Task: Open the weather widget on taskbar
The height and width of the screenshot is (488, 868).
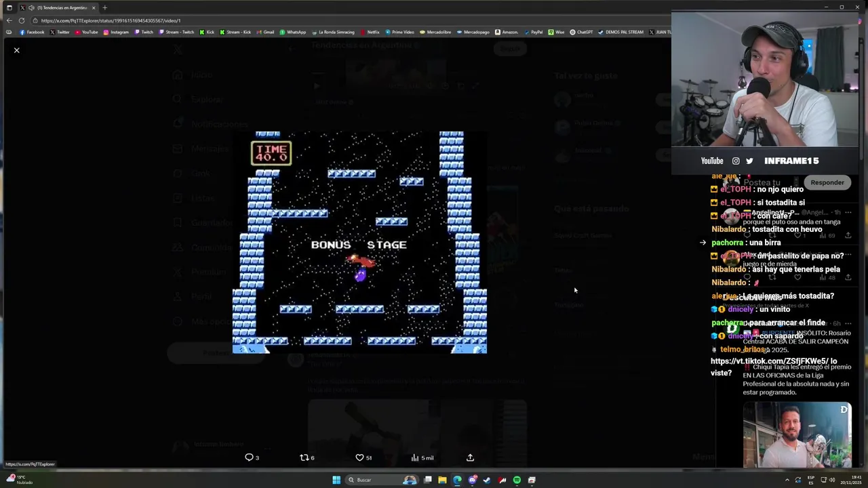Action: click(x=20, y=480)
